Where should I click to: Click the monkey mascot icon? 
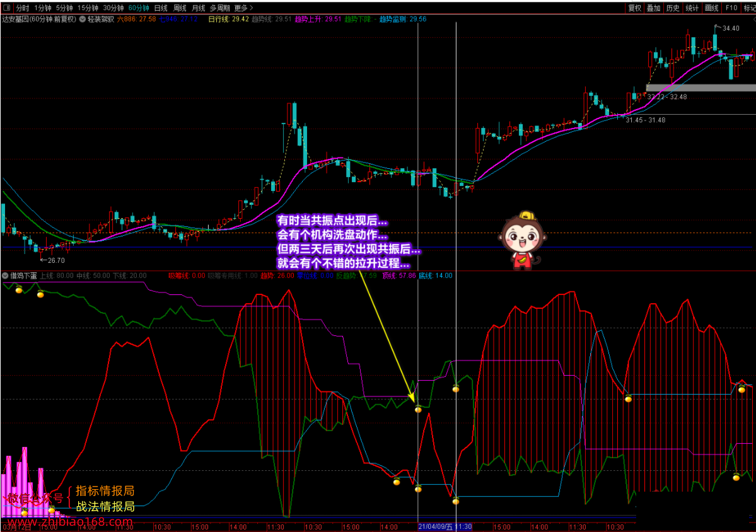pos(522,240)
